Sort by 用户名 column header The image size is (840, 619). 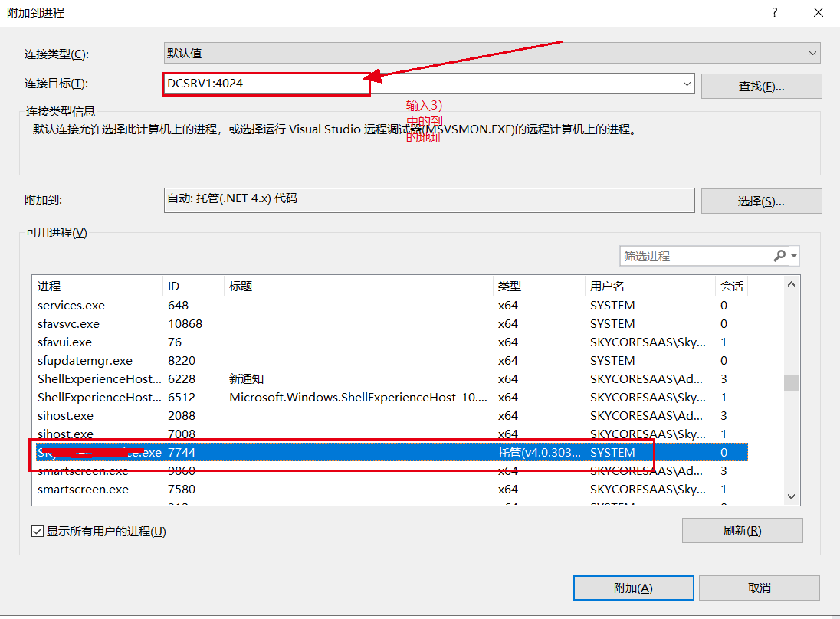[x=650, y=286]
